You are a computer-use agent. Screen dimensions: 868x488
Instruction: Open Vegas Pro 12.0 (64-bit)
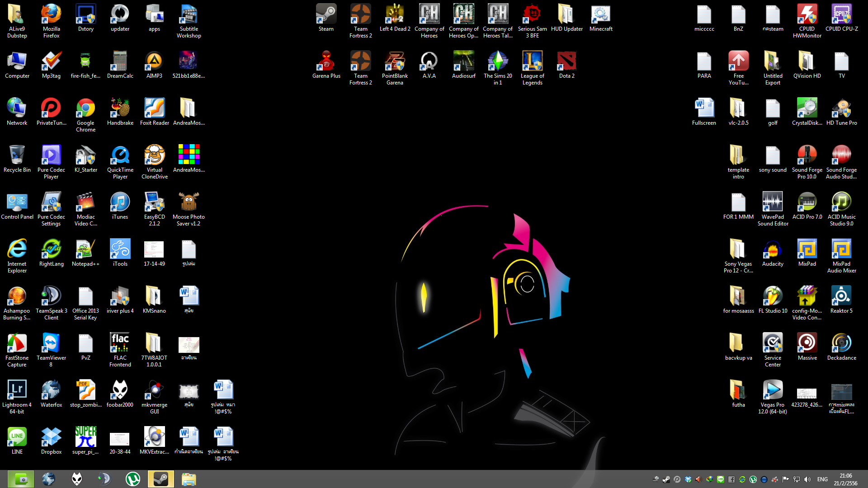click(773, 392)
